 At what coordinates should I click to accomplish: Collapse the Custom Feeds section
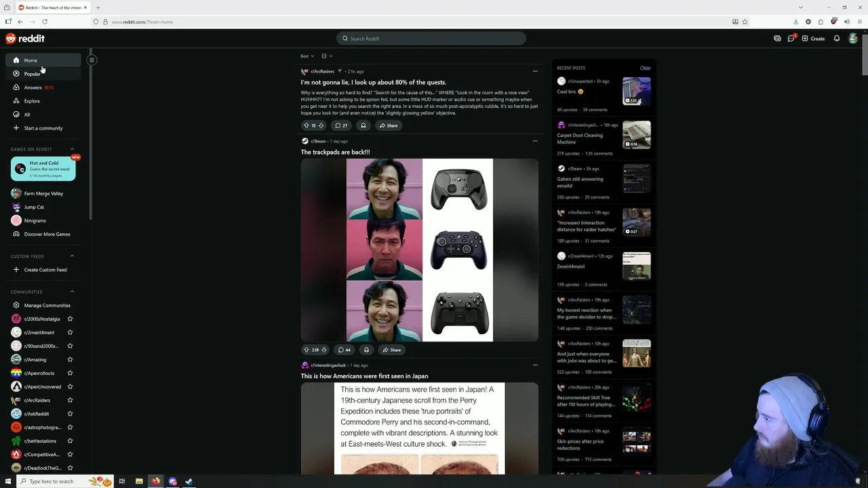click(72, 256)
